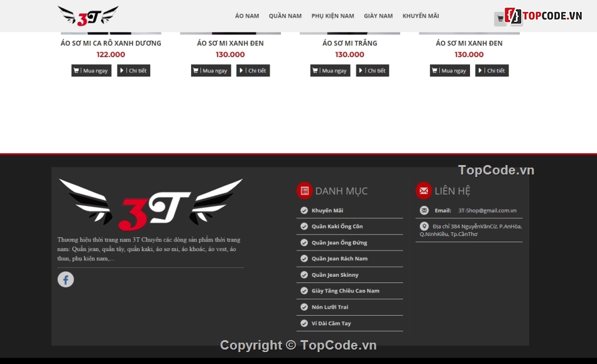This screenshot has height=364, width=597.
Task: View Chi tiết for Áo Sơ Mi Ca Rô
Action: (133, 71)
